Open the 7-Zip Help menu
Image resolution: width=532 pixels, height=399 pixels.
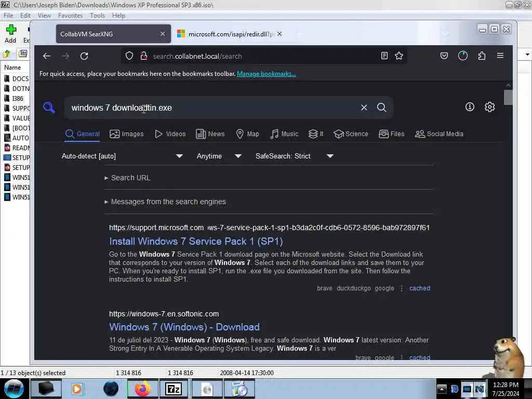tap(118, 15)
